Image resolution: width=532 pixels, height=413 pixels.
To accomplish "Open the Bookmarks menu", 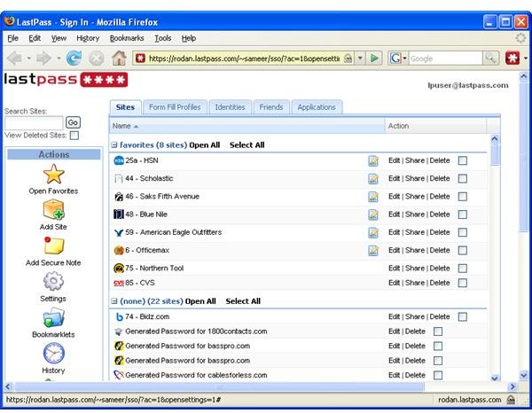I will tap(127, 38).
